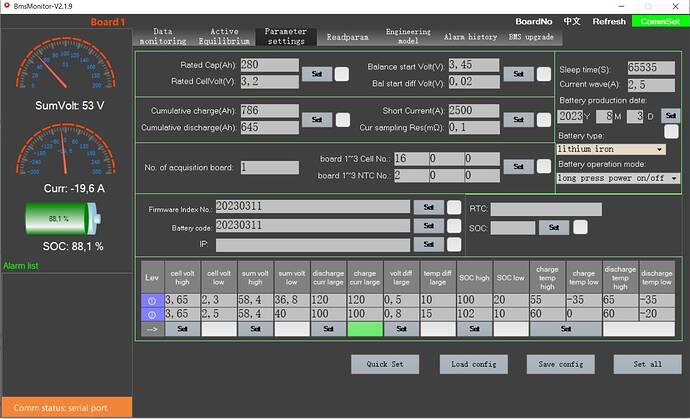Image resolution: width=690 pixels, height=419 pixels.
Task: Click the arrow cell under the Lev column
Action: (x=152, y=329)
